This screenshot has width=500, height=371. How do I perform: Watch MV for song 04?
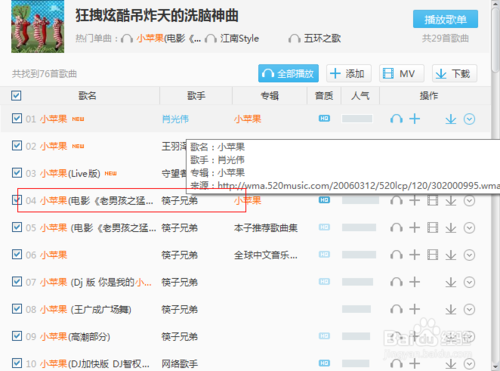[433, 200]
